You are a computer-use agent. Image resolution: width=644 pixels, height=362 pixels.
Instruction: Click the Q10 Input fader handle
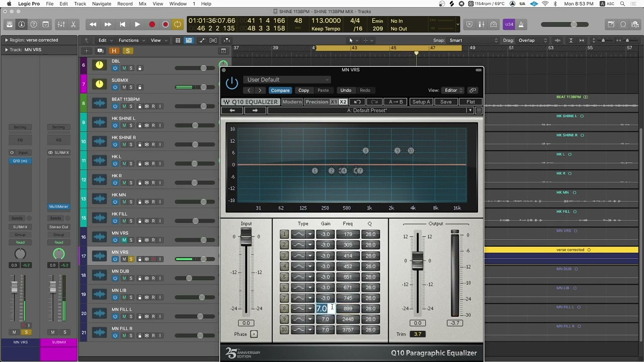click(x=246, y=237)
